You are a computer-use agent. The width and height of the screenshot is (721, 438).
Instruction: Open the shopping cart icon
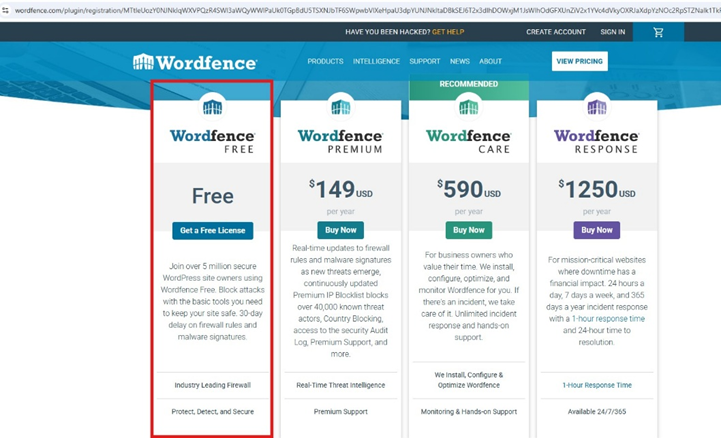[658, 32]
